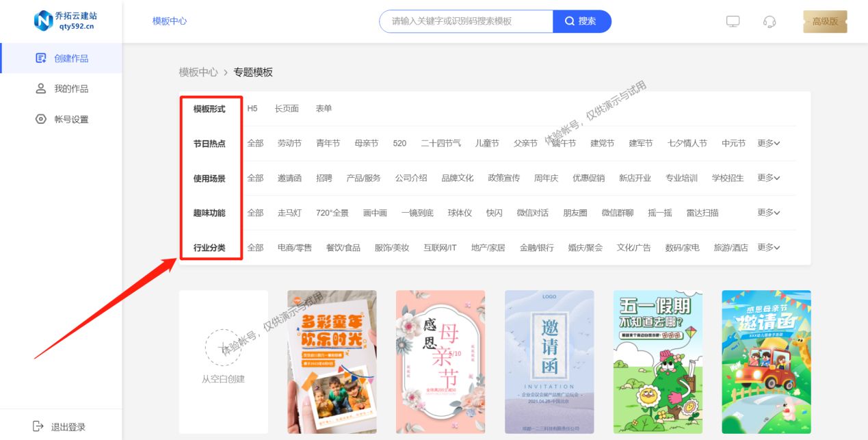Viewport: 868px width, 440px height.
Task: Open the blue 邀请函 invitation template
Action: coord(549,361)
